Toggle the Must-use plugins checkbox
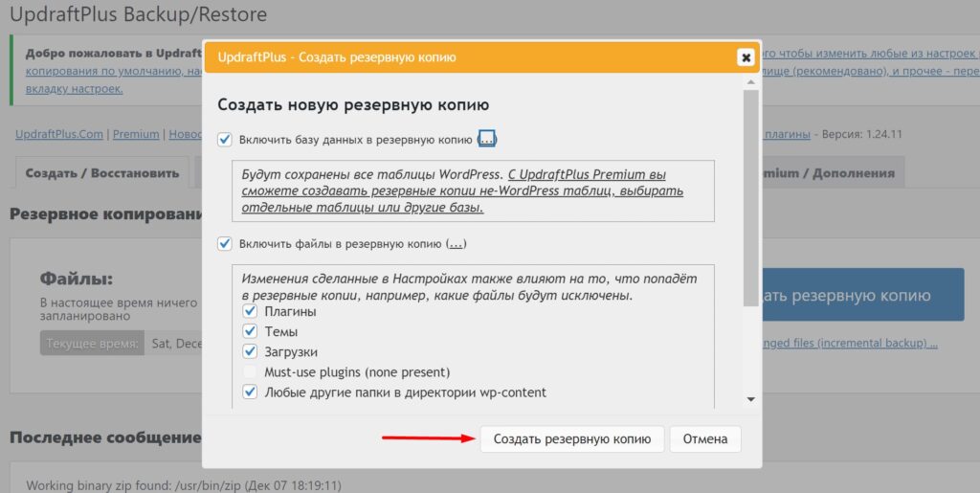Viewport: 980px width, 493px height. point(250,371)
